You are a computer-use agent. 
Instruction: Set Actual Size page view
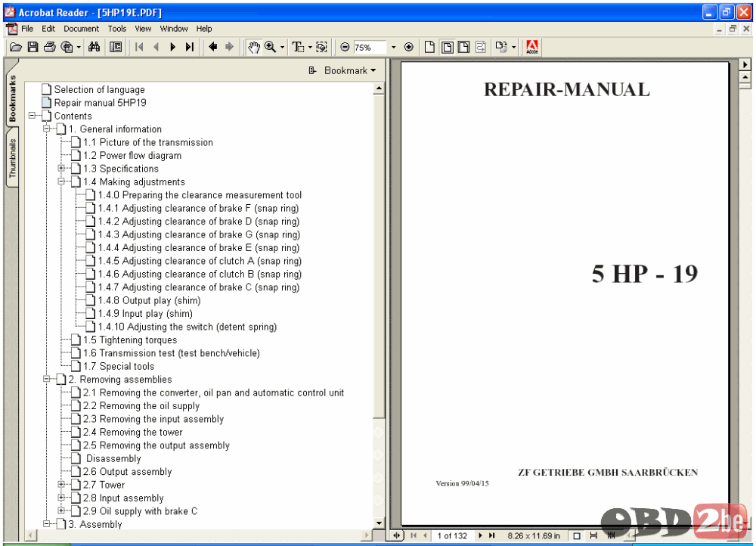tap(429, 47)
